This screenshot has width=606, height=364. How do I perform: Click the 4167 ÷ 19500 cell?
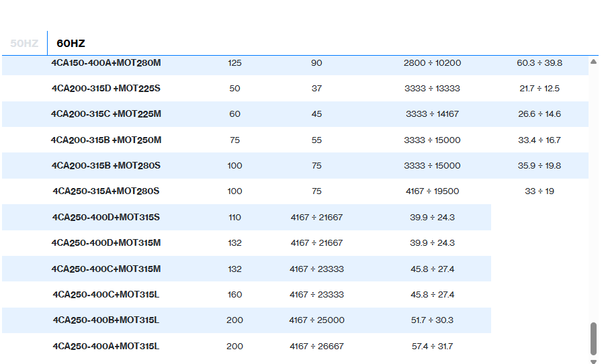[x=432, y=191]
